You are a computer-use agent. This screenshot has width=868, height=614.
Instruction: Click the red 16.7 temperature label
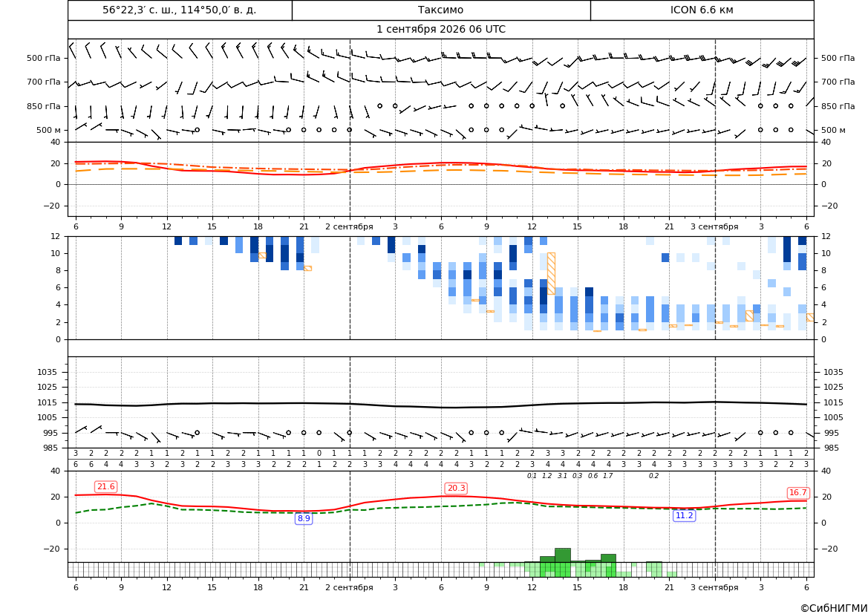[x=797, y=493]
